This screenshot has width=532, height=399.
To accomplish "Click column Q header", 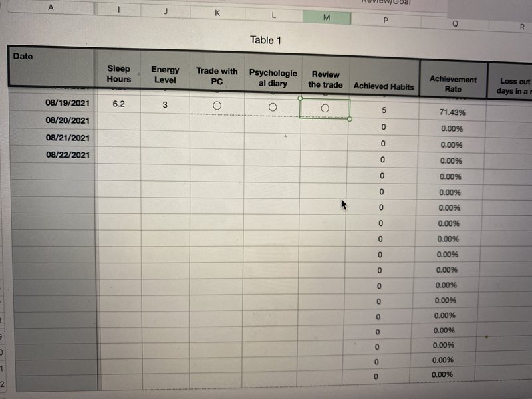I will point(455,24).
